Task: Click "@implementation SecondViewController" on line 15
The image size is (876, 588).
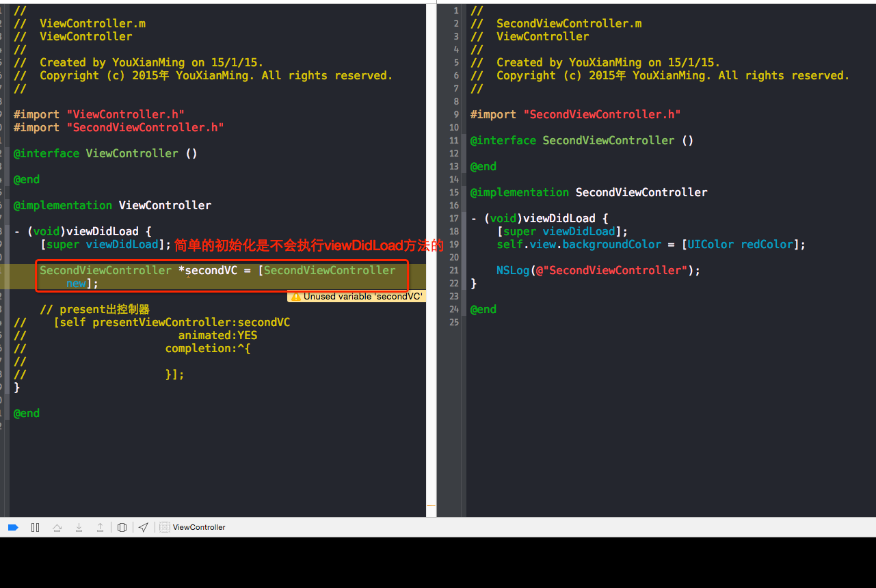Action: [x=589, y=192]
